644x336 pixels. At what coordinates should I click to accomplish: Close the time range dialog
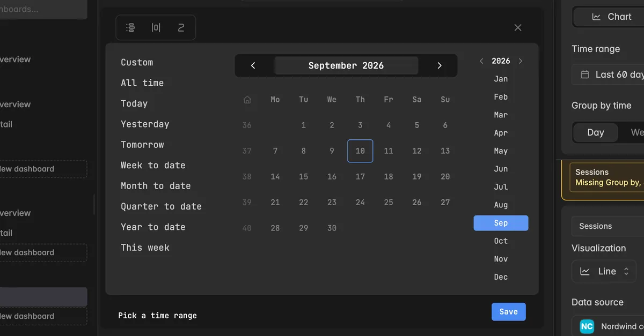tap(518, 27)
